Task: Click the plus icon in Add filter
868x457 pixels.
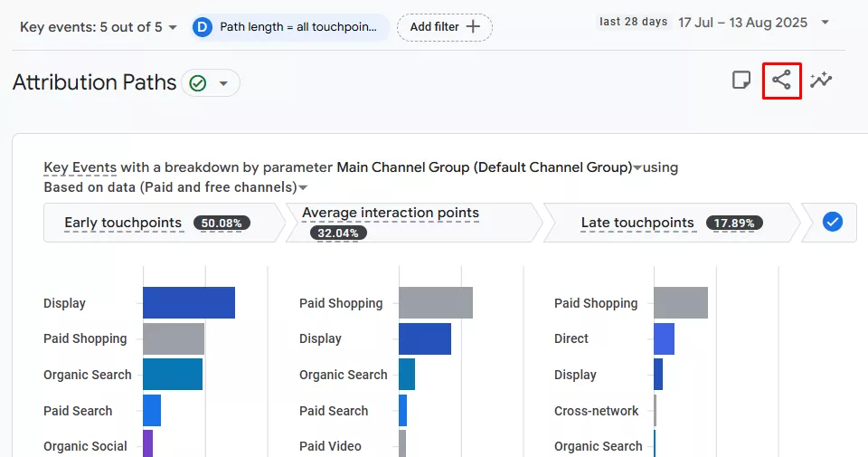Action: (473, 27)
